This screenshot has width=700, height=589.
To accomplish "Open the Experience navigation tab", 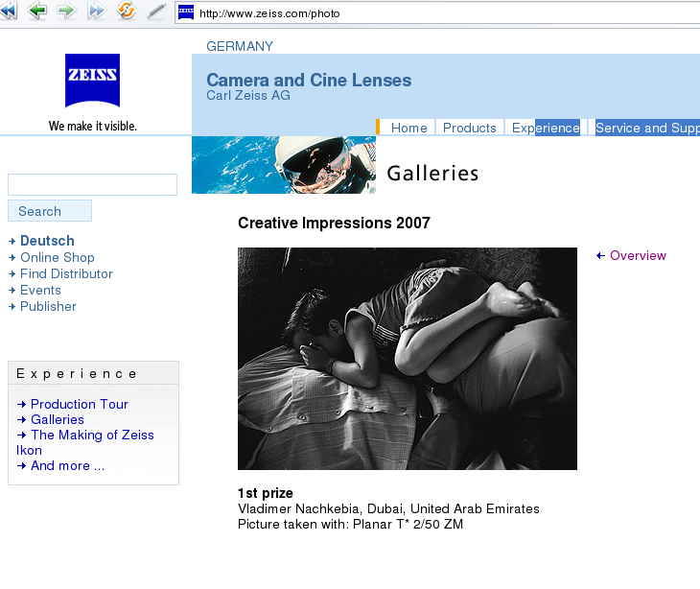I will [x=546, y=128].
